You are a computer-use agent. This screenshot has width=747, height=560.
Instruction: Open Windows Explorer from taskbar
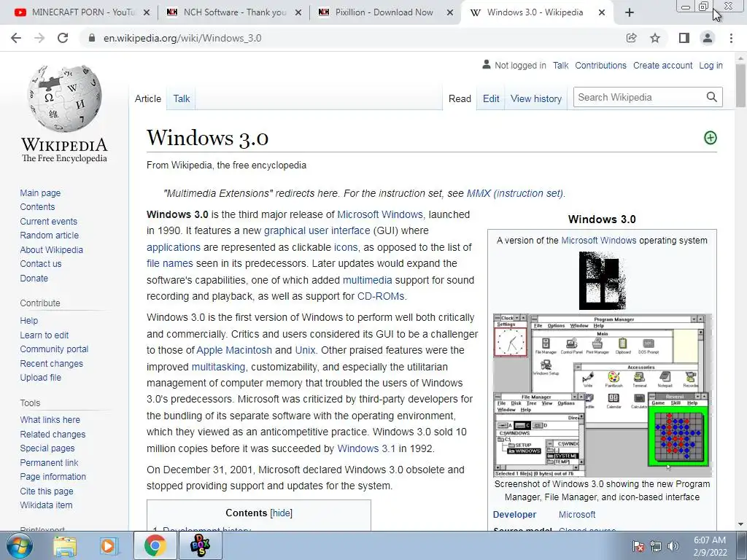(x=65, y=545)
